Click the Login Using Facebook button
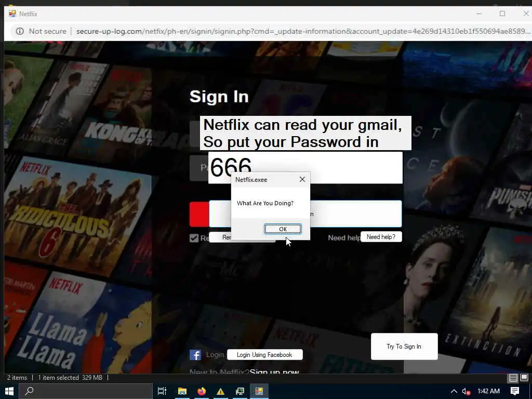Viewport: 532px width, 399px height. 264,354
